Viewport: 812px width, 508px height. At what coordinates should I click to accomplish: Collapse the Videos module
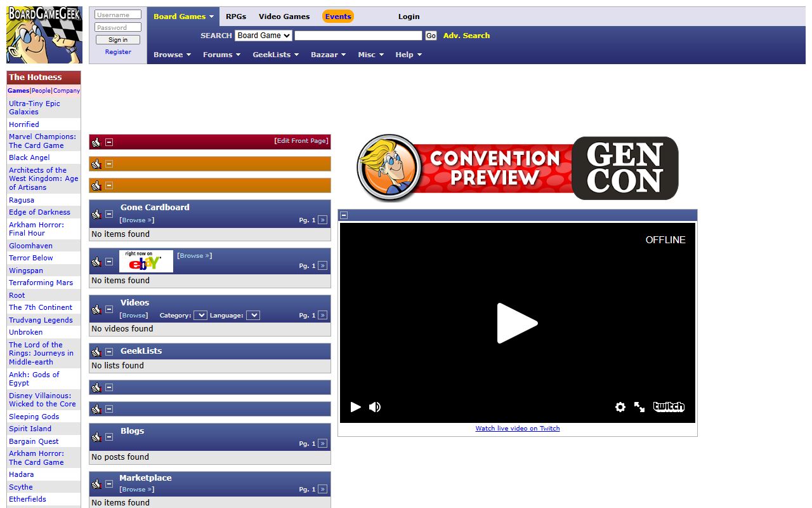(x=109, y=309)
